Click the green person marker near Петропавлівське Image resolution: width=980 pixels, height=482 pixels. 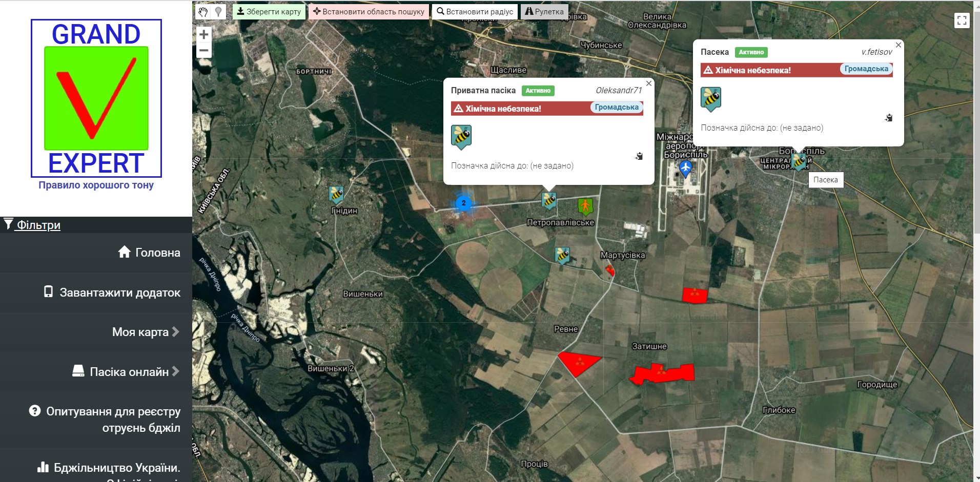585,207
